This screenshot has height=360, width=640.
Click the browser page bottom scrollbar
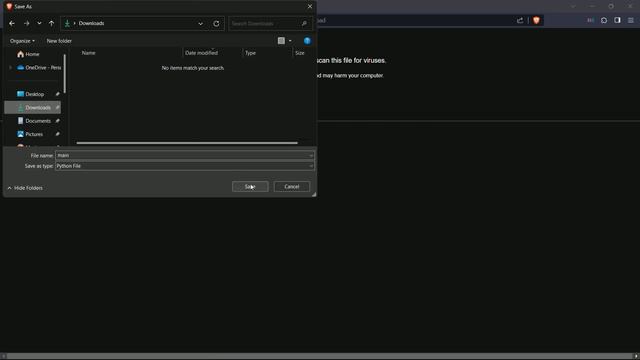coord(320,356)
